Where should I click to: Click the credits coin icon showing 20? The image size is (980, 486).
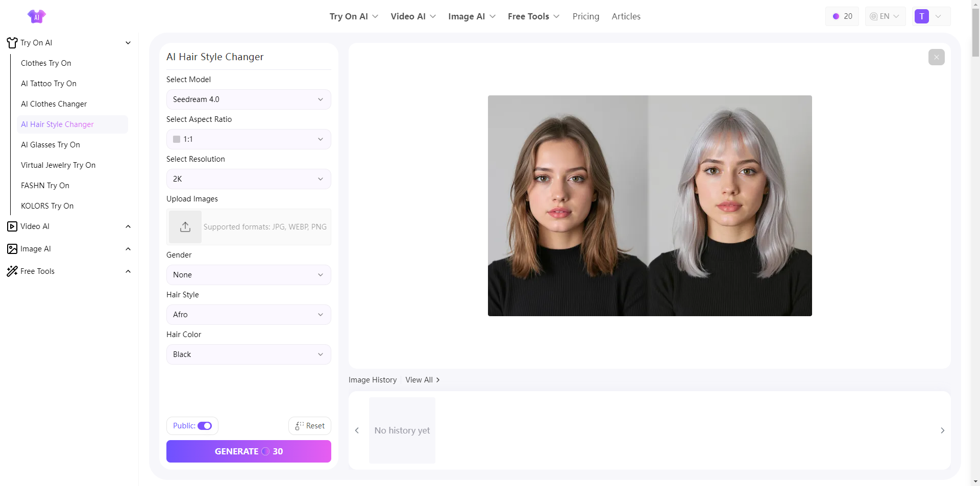point(836,16)
